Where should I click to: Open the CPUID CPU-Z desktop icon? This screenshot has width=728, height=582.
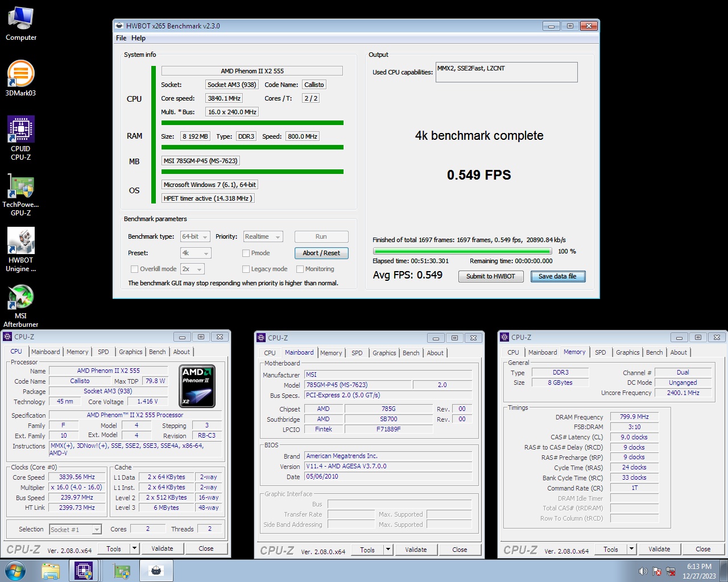pos(20,138)
